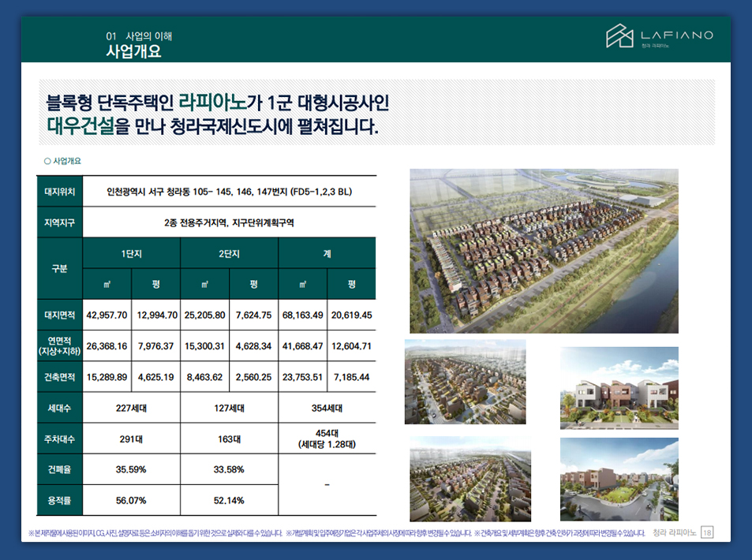
Task: Click the '계' column header
Action: (x=327, y=253)
